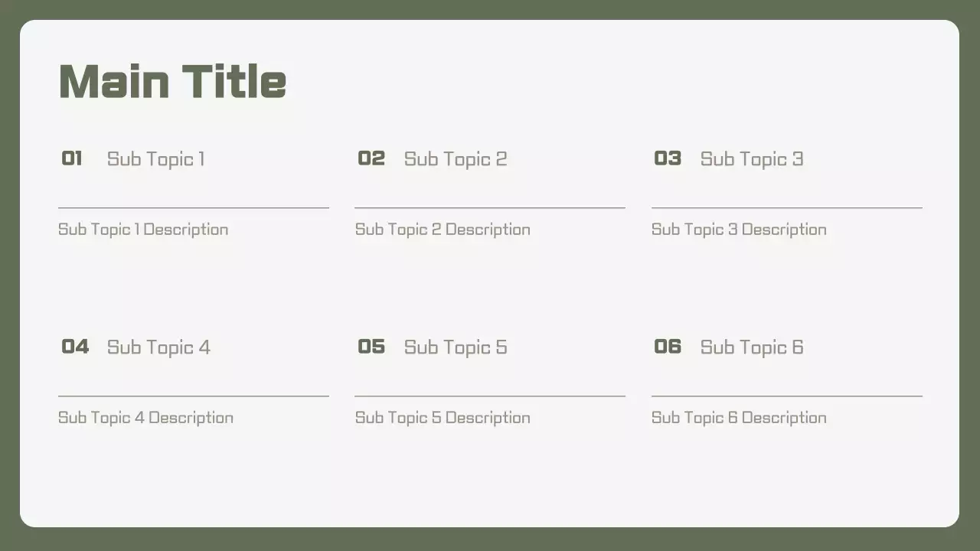Screen dimensions: 980x551
Task: Select the 06 number label
Action: tap(668, 347)
